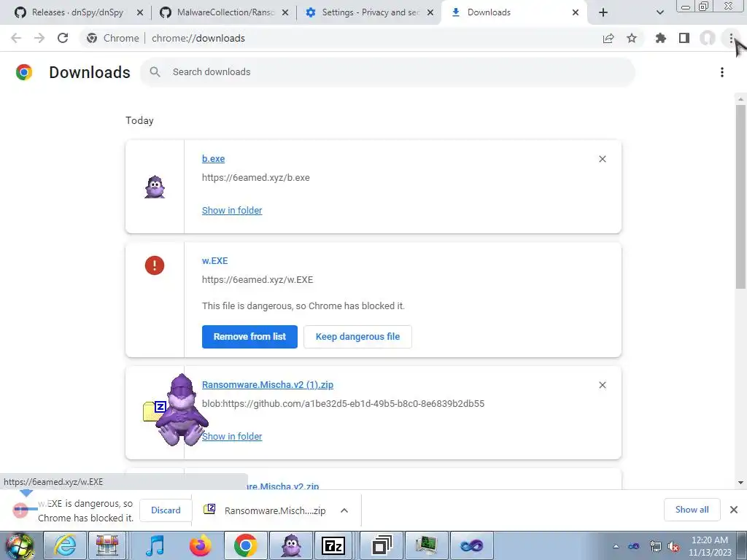Click b.exe source URL text
Image resolution: width=747 pixels, height=560 pixels.
[256, 178]
